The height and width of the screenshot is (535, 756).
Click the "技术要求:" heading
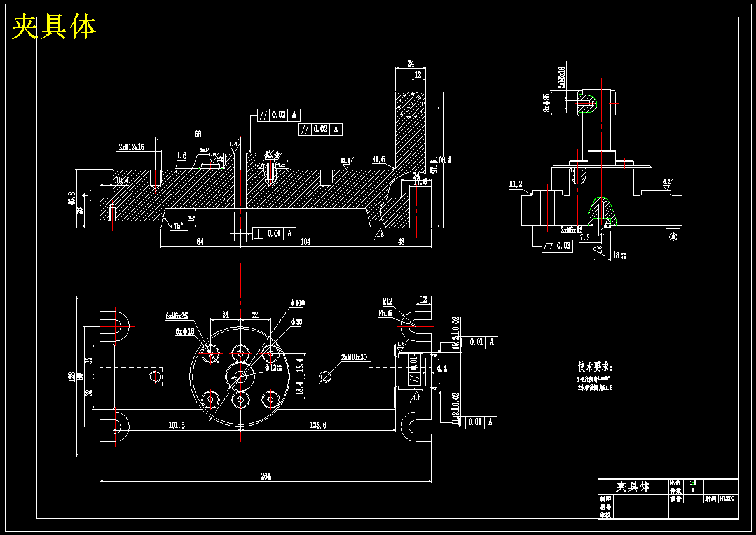click(x=595, y=366)
